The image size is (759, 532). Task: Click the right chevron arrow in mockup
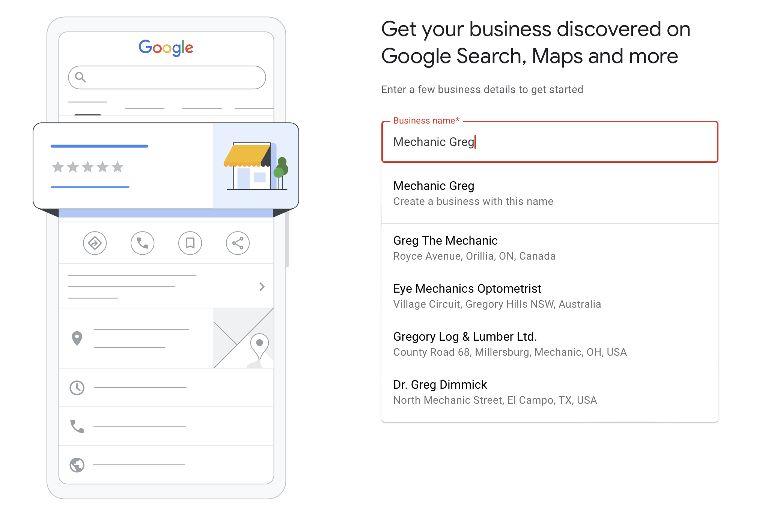pos(262,287)
